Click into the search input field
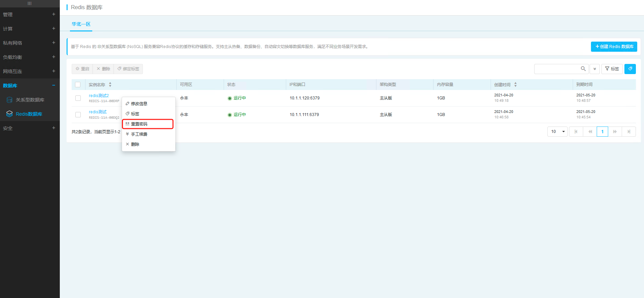Image resolution: width=644 pixels, height=298 pixels. tap(557, 69)
